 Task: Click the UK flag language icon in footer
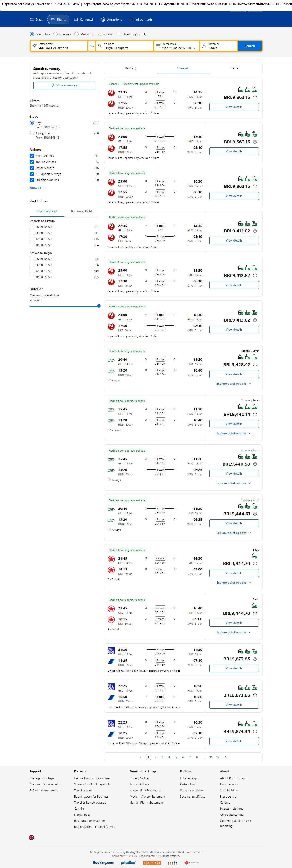click(x=31, y=837)
